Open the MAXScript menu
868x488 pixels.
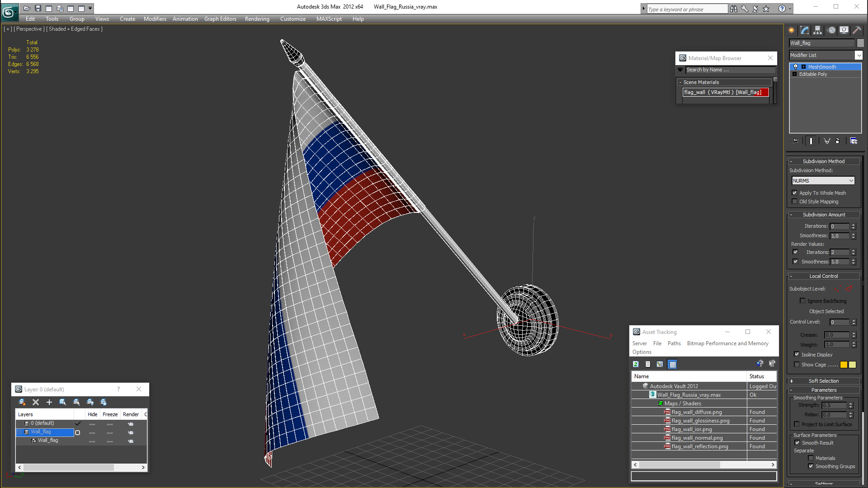pos(329,19)
